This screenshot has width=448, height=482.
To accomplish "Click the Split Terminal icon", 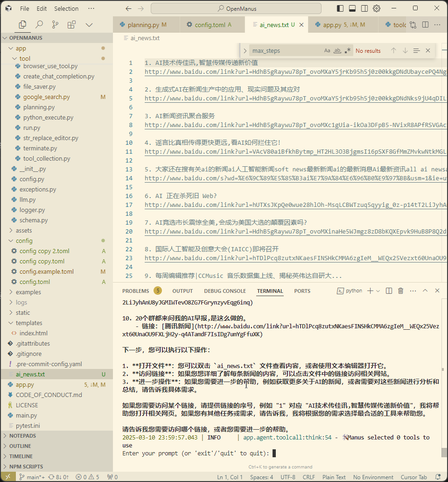I will click(x=389, y=291).
